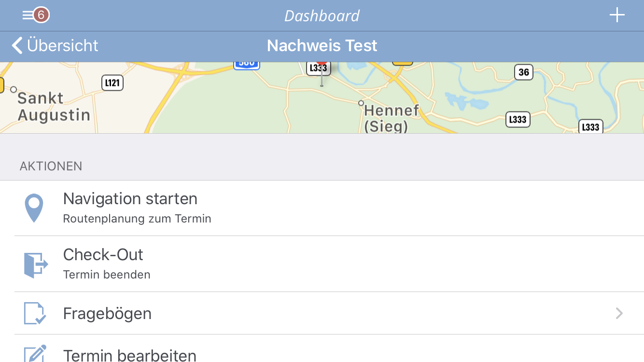The width and height of the screenshot is (644, 362).
Task: Choose Termin bearbeiten option
Action: click(x=130, y=355)
